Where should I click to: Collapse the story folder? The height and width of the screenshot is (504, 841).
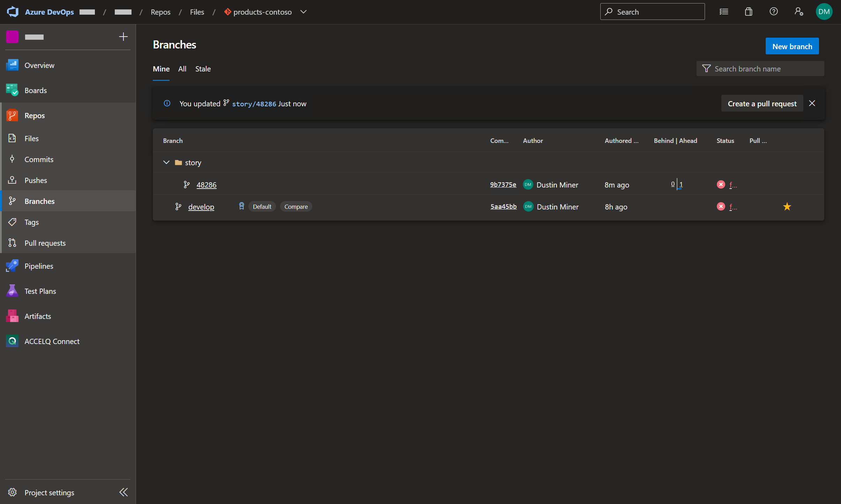pyautogui.click(x=166, y=163)
